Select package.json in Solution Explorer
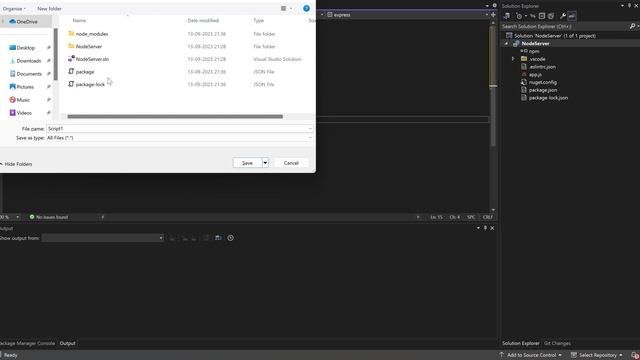The image size is (640, 360). (543, 90)
